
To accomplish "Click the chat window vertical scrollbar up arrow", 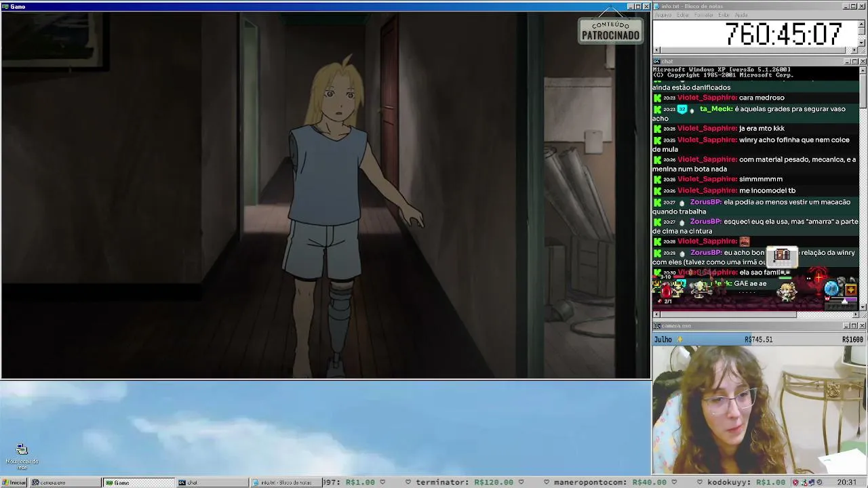I will [862, 70].
